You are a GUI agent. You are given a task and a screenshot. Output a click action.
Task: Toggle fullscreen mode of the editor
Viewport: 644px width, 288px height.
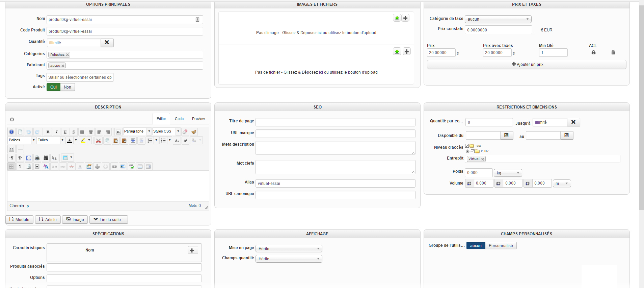click(x=29, y=158)
